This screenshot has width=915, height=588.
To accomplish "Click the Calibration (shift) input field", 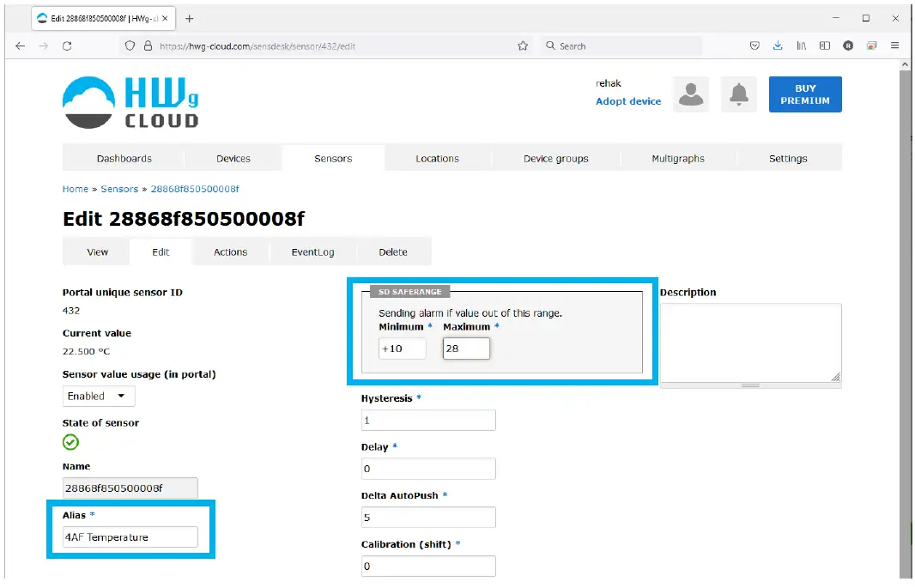I will click(x=428, y=566).
